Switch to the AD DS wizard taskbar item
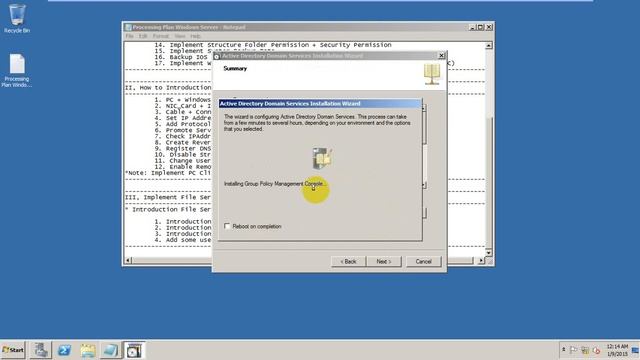This screenshot has width=640, height=360. click(134, 350)
